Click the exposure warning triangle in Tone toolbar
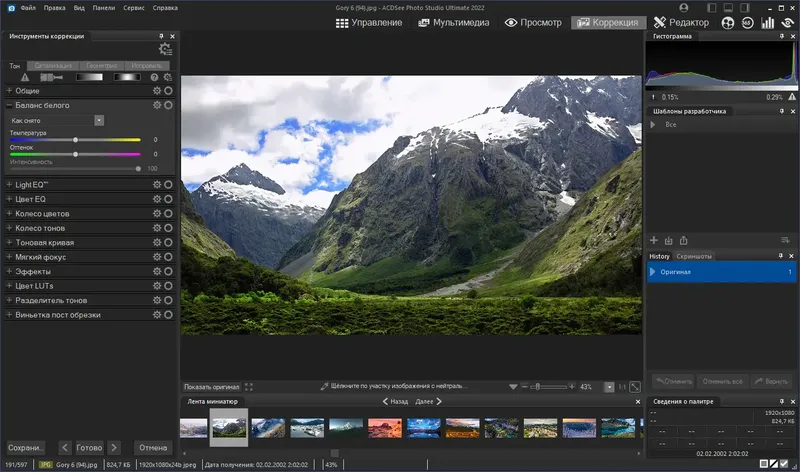Viewport: 800px width, 472px height. [24, 77]
